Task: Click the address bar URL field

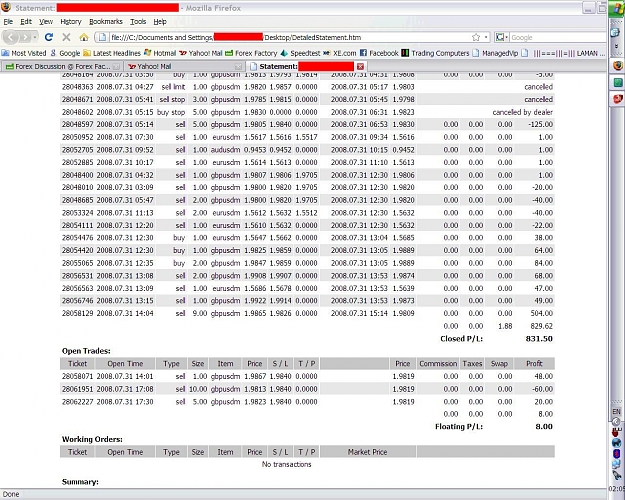Action: (x=289, y=37)
